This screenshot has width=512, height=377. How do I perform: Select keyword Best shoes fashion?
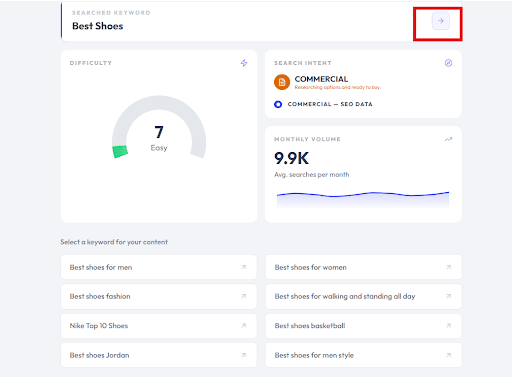pos(159,296)
